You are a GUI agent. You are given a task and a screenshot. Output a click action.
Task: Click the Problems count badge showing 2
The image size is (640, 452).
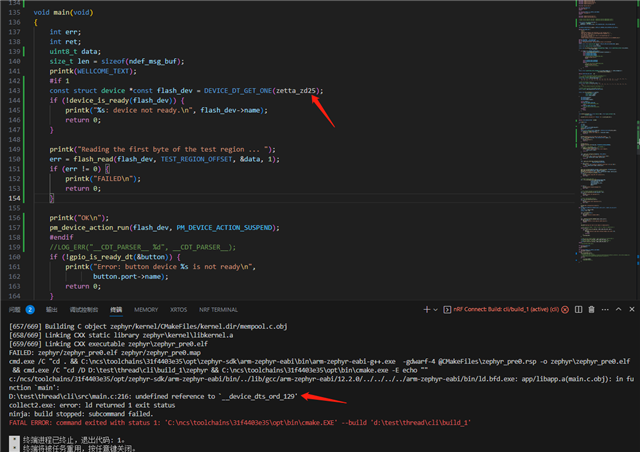tap(31, 310)
